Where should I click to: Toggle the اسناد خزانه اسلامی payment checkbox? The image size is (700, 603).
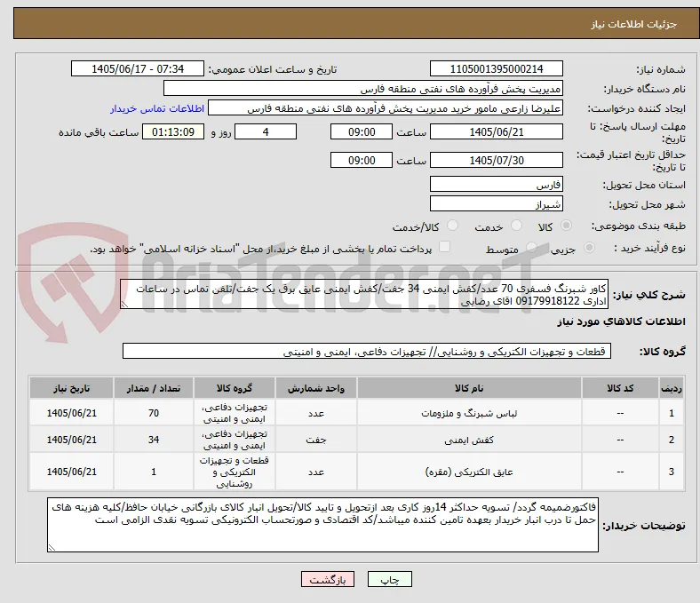pos(445,247)
